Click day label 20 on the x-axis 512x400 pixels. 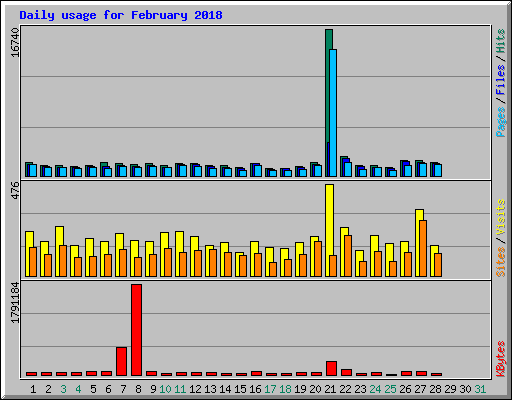[x=315, y=389]
